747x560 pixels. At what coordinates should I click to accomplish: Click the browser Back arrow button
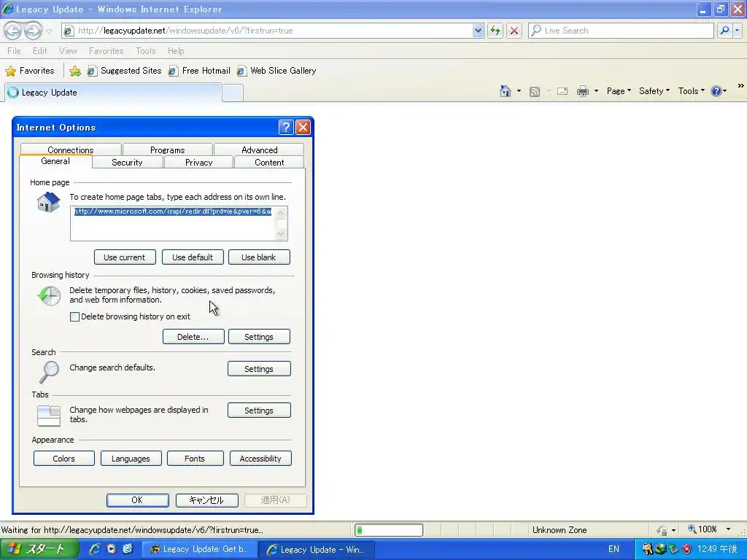13,31
